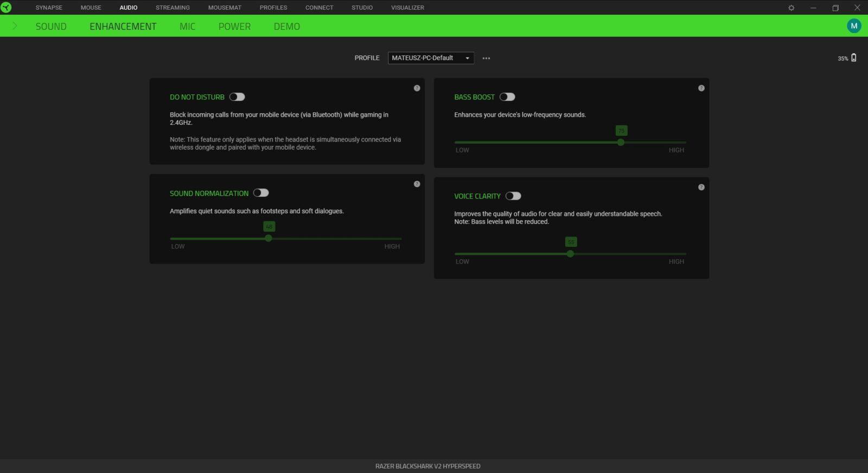This screenshot has height=473, width=868.
Task: Click the Bass Boost slider handle
Action: [x=621, y=142]
